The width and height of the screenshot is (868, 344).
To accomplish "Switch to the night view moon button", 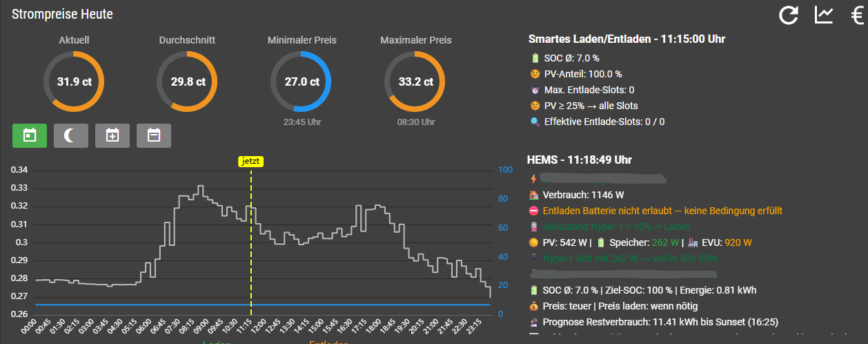I will pyautogui.click(x=70, y=135).
